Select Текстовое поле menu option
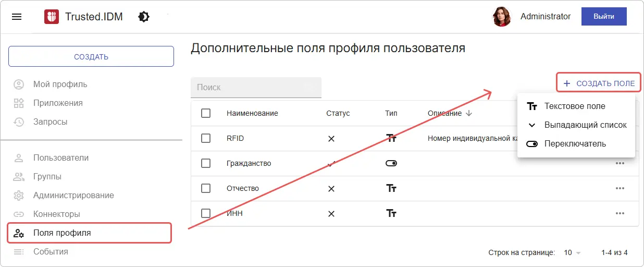The height and width of the screenshot is (267, 644). (574, 106)
